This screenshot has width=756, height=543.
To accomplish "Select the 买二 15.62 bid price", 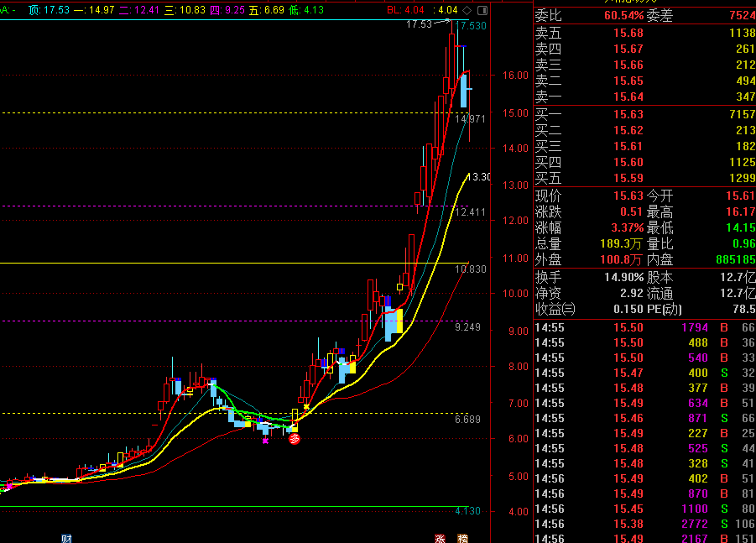I will [x=628, y=130].
